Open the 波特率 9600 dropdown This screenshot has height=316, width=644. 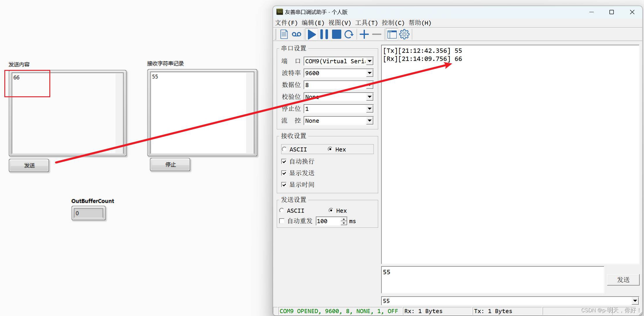tap(369, 73)
